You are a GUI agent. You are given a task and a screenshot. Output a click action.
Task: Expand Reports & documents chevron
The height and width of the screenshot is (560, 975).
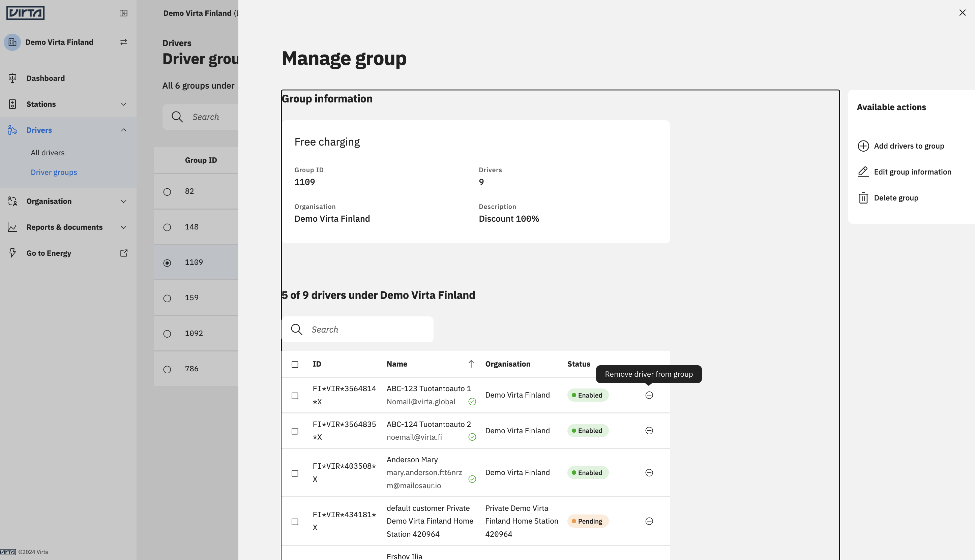pos(123,227)
